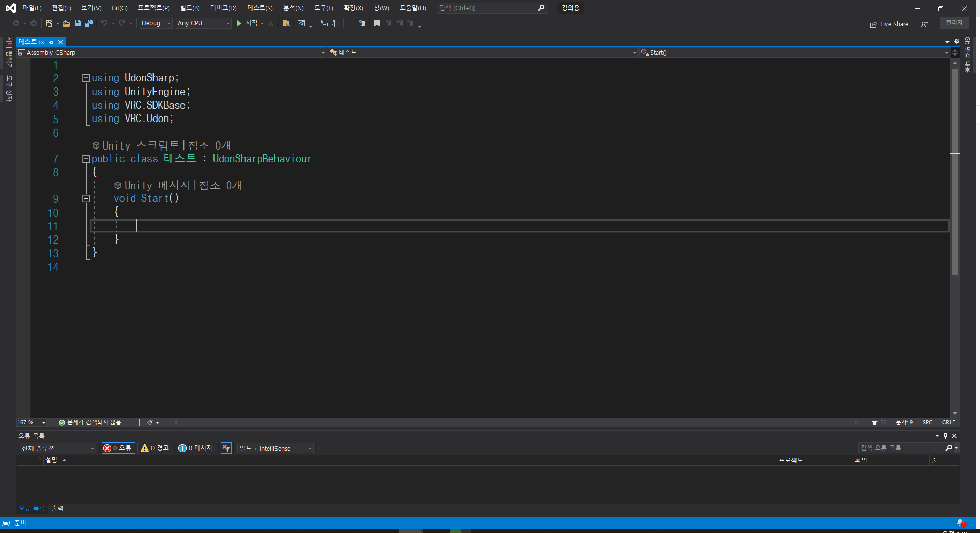The height and width of the screenshot is (533, 980).
Task: Open Live Share
Action: [889, 24]
